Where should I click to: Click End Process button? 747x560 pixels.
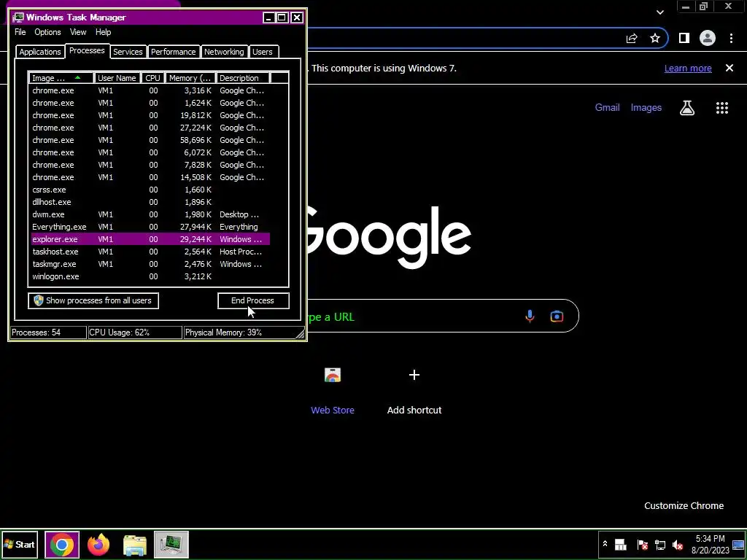[x=253, y=300]
